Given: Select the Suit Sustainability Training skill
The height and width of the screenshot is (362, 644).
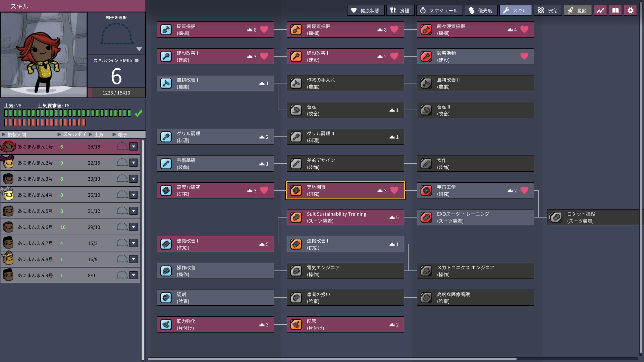Looking at the screenshot, I should [345, 217].
